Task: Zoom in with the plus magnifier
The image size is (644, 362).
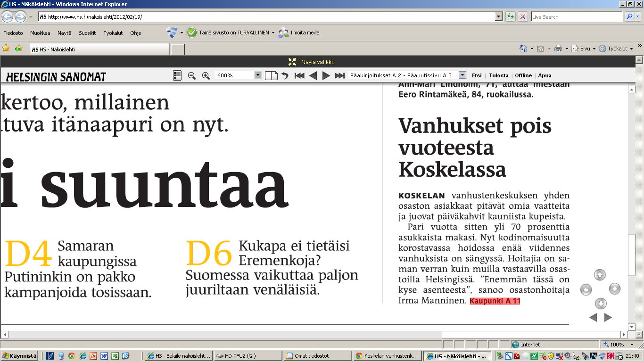Action: click(206, 75)
